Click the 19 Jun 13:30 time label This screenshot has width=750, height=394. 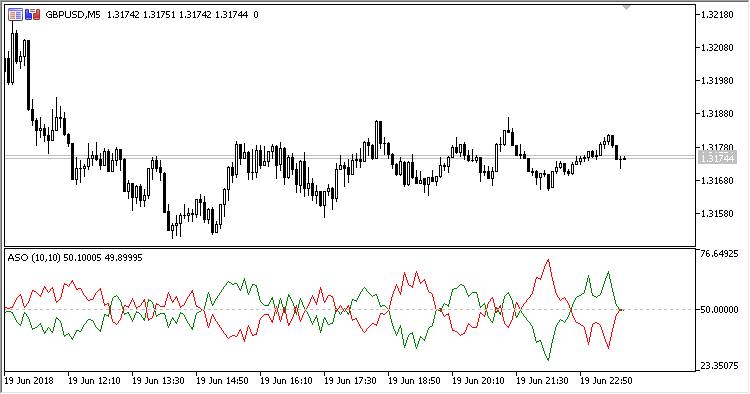[x=158, y=381]
